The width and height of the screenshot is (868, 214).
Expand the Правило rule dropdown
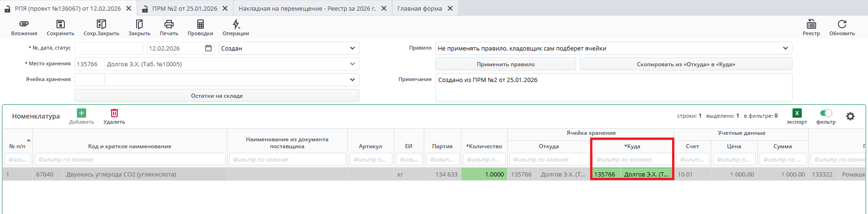[x=785, y=48]
